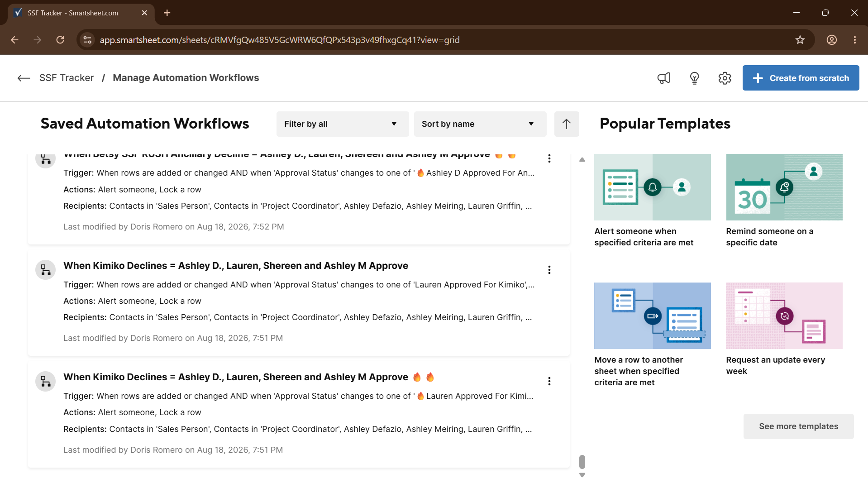Click 'Last modified by Doris Romero' at 7:52 PM
The height and width of the screenshot is (488, 868).
[x=174, y=227]
